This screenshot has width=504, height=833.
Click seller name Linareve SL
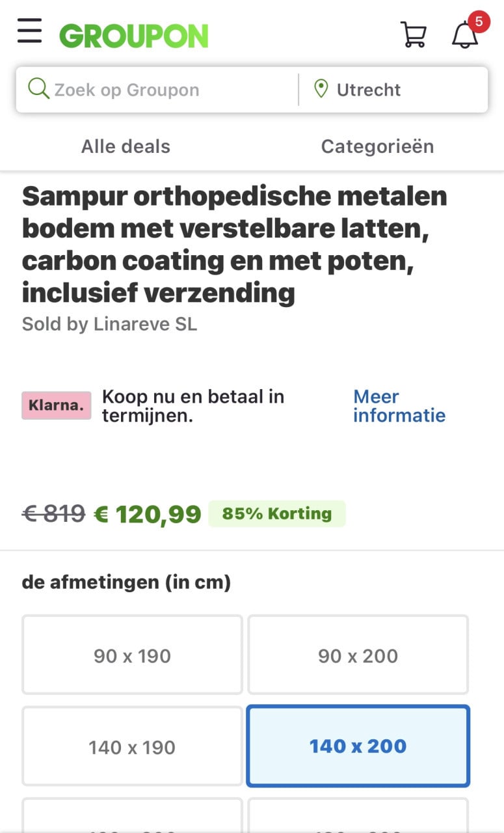(x=145, y=323)
